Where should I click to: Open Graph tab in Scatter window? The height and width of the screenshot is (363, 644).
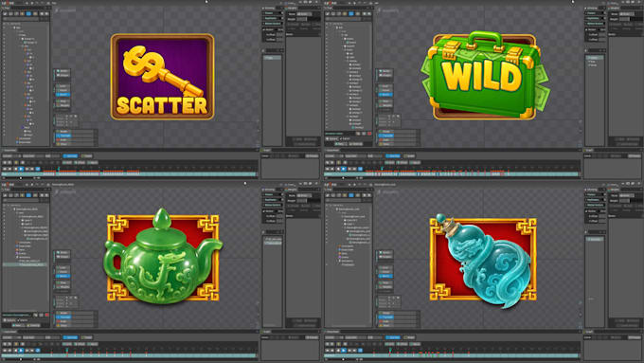tap(266, 150)
